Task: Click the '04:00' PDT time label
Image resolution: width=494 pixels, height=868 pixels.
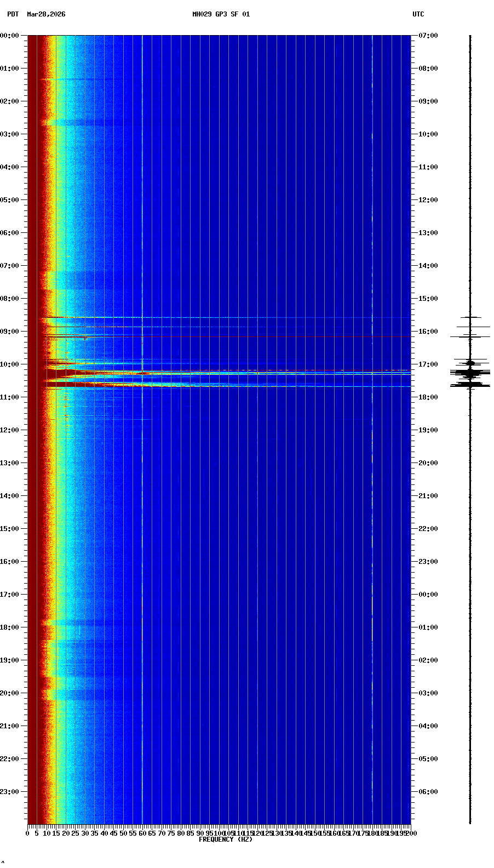Action: point(9,167)
